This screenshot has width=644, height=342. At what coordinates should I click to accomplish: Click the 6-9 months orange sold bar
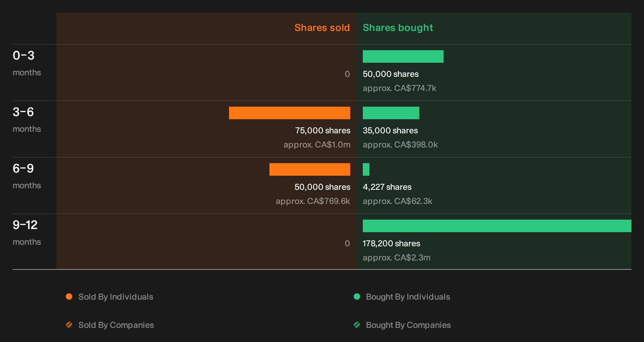(x=310, y=169)
